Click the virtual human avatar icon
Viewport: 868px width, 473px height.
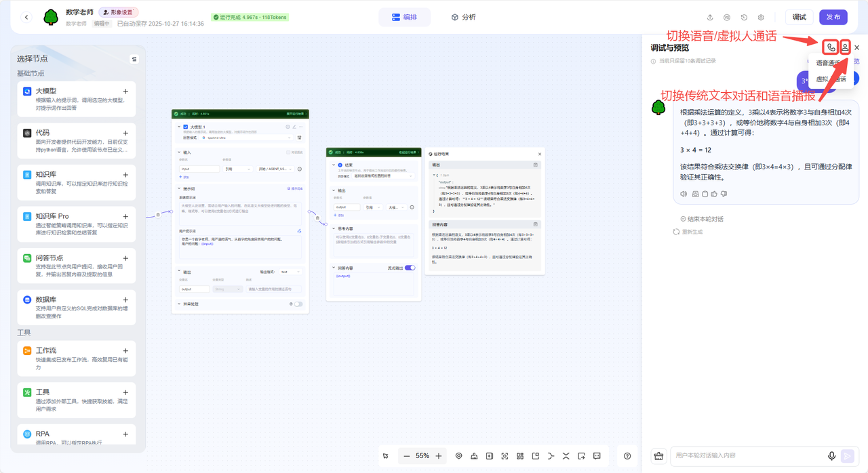tap(845, 47)
